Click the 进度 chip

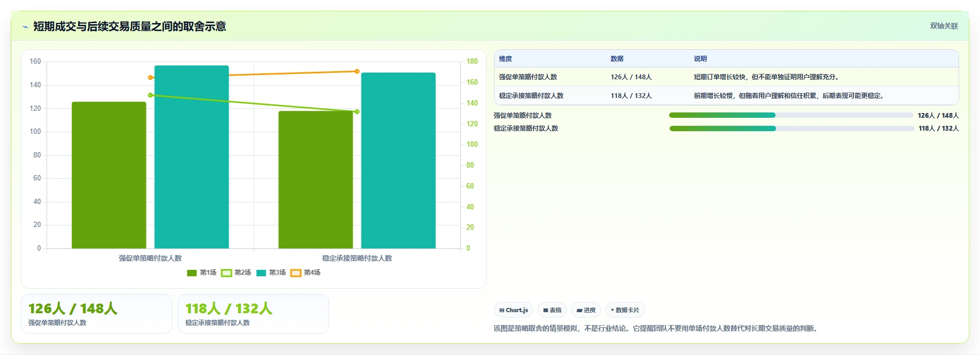[586, 310]
